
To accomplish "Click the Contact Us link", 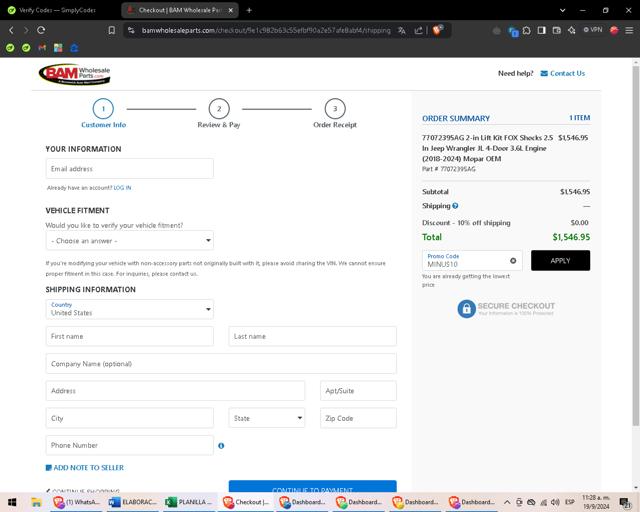I will 563,73.
